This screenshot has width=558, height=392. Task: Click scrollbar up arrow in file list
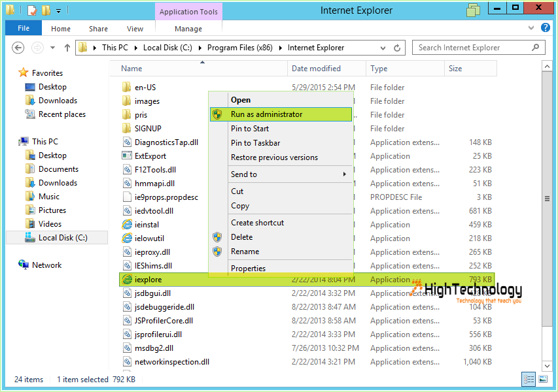click(x=547, y=67)
